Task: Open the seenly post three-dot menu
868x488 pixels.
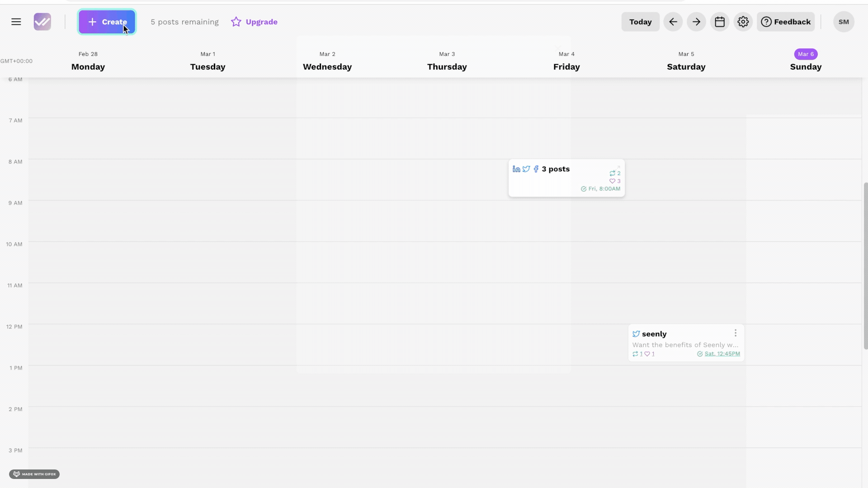Action: (736, 333)
